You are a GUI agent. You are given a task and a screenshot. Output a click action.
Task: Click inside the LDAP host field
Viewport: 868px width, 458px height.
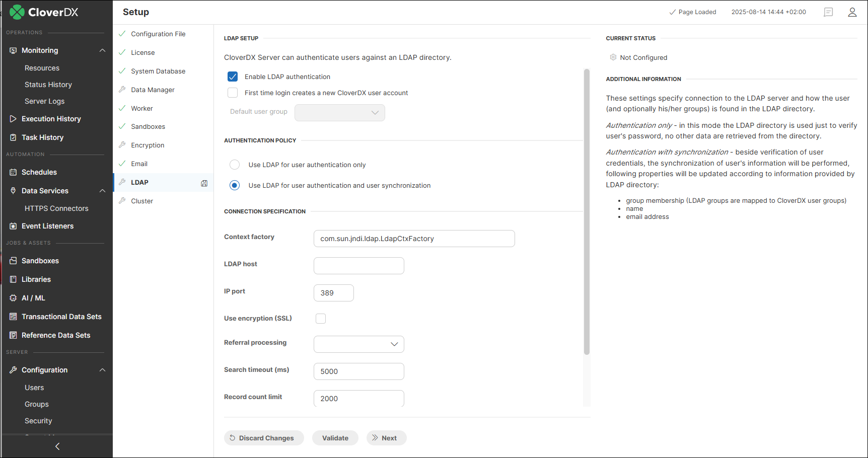point(358,265)
